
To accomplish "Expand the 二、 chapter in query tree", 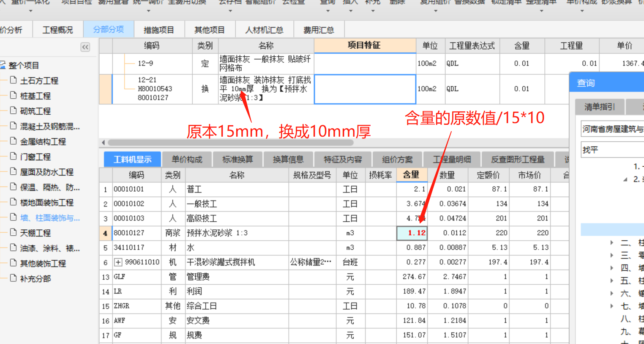I will click(x=611, y=242).
